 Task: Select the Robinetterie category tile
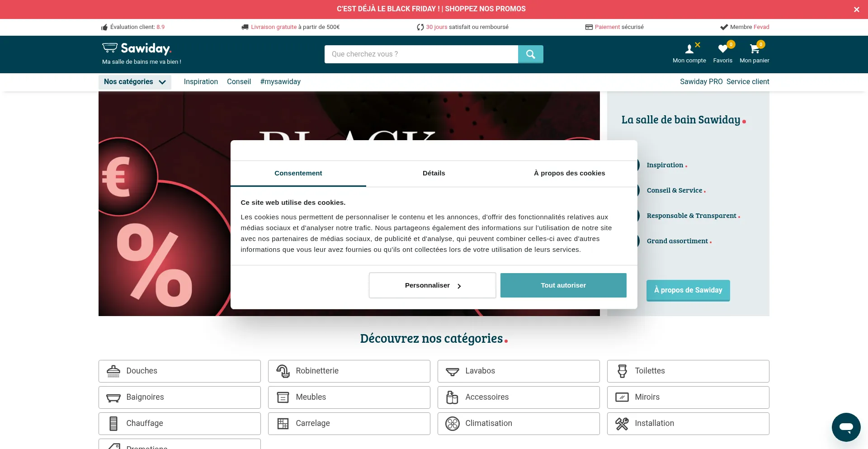tap(349, 371)
